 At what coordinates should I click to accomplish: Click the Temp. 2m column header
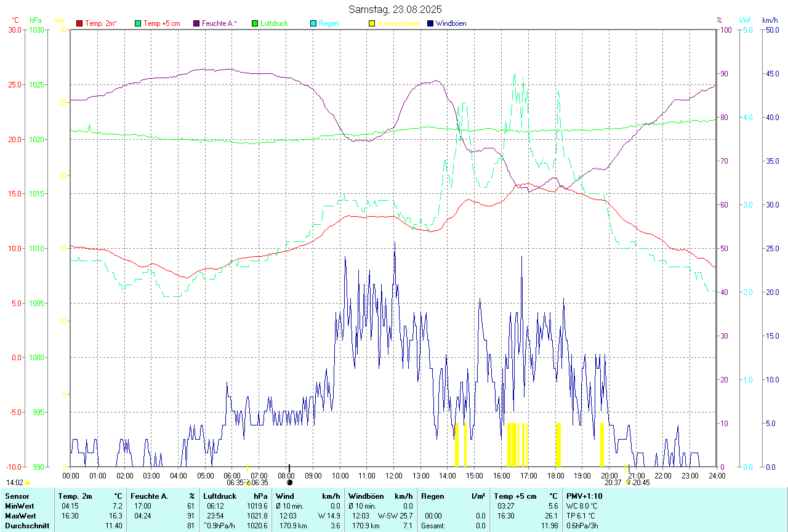tap(75, 496)
